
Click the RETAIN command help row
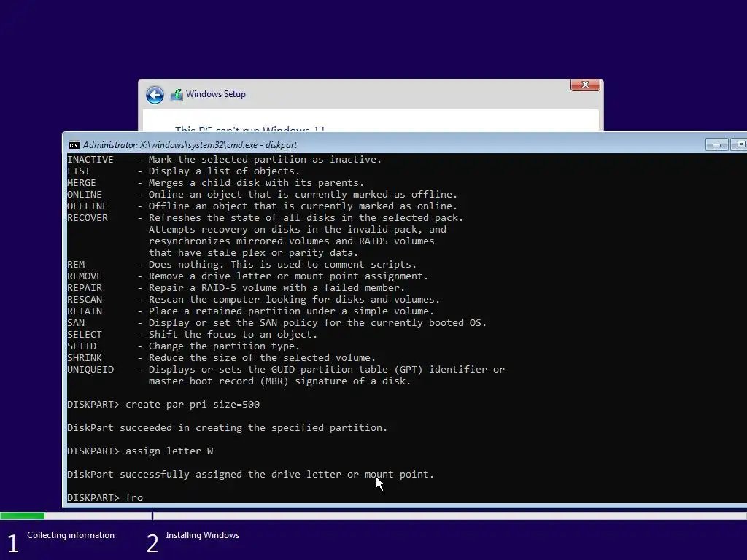pos(251,311)
